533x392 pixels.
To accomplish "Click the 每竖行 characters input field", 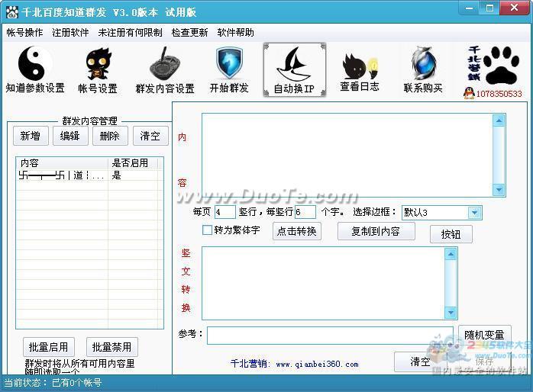I will point(305,212).
